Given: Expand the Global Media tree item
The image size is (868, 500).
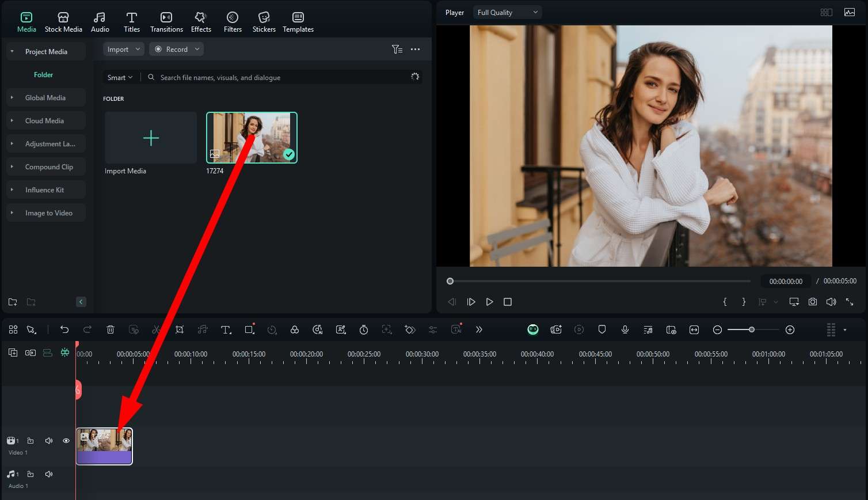Looking at the screenshot, I should tap(12, 98).
